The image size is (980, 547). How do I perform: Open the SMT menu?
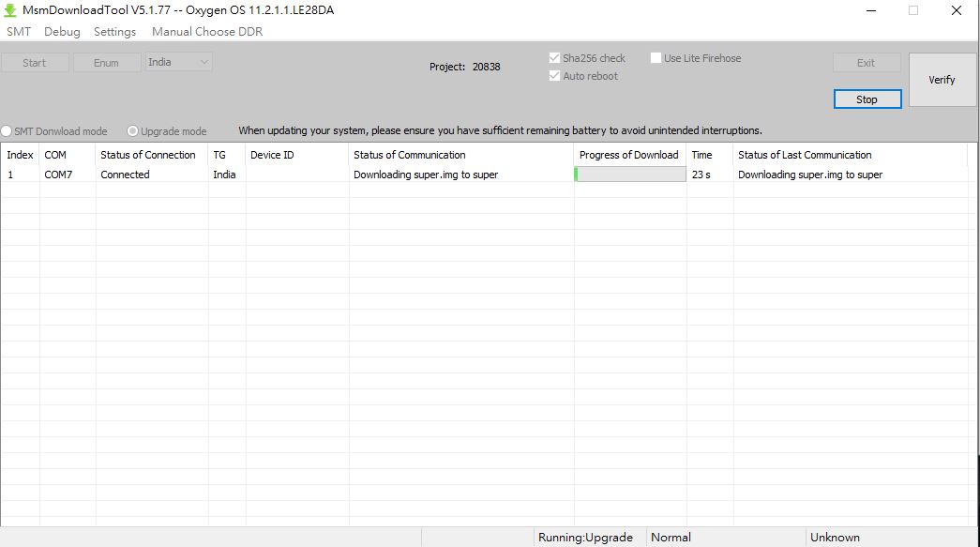pyautogui.click(x=19, y=32)
